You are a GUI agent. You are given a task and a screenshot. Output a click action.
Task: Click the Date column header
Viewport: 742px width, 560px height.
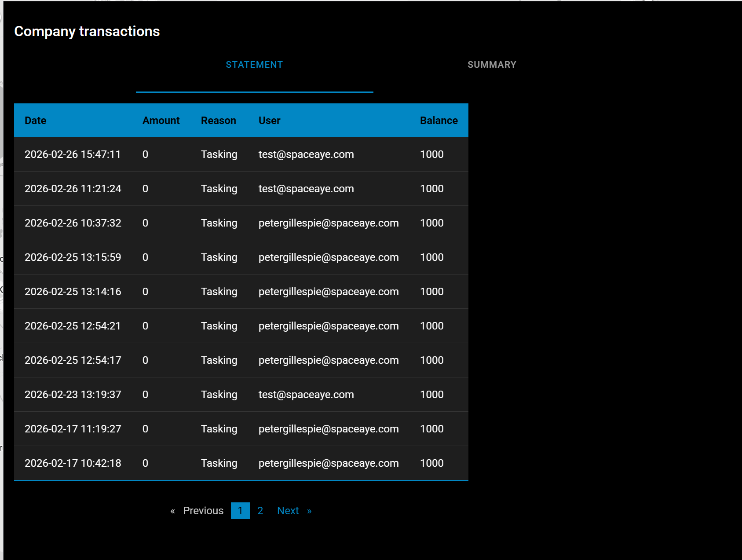(x=36, y=121)
